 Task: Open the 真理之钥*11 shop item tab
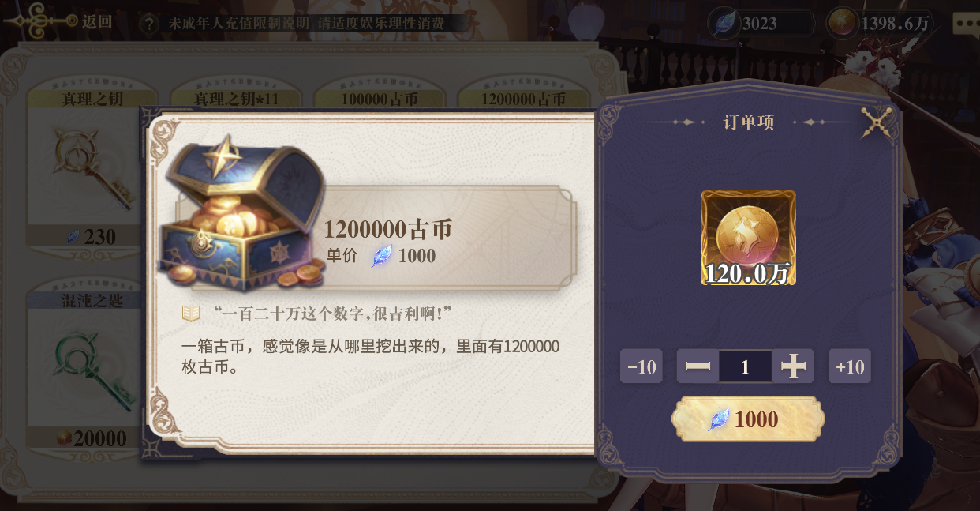[x=236, y=99]
